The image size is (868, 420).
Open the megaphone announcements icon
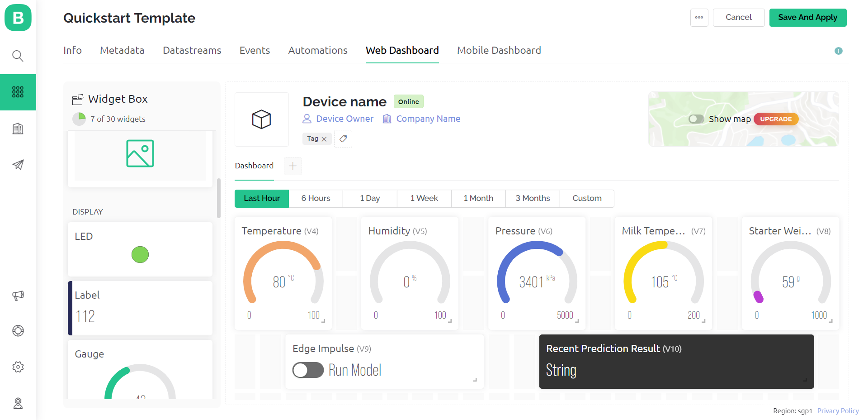click(x=18, y=296)
